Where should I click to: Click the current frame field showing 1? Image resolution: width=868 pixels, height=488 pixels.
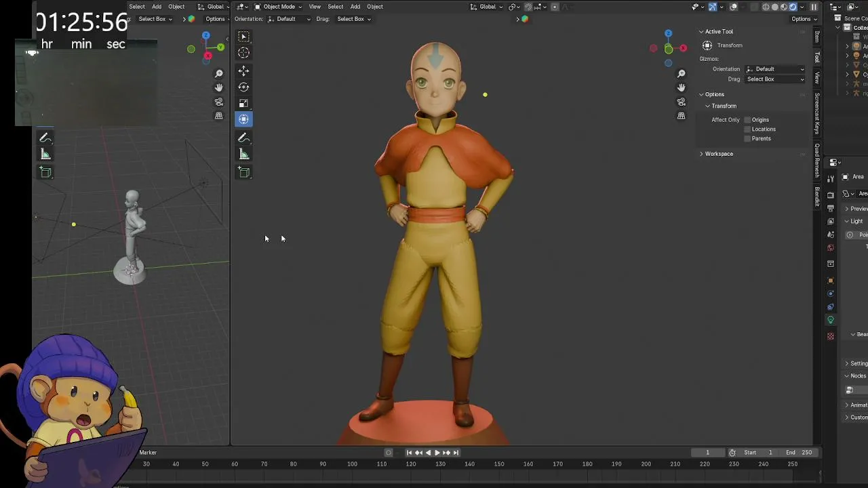coord(708,453)
